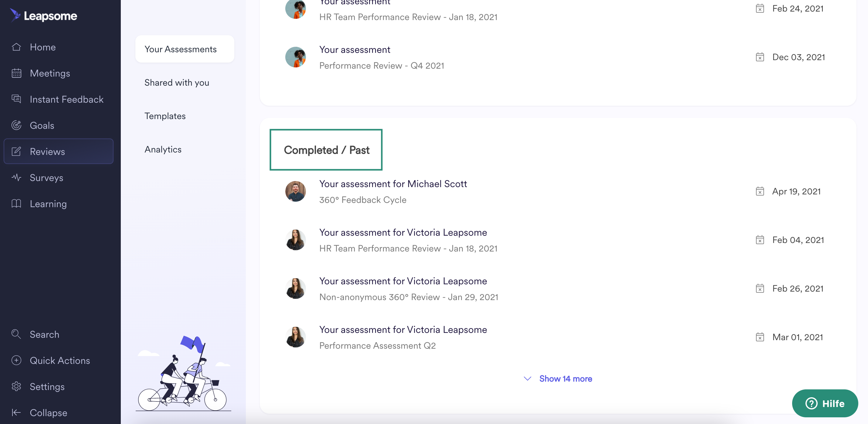This screenshot has width=868, height=424.
Task: Click calendar icon next to Feb 26, 2021
Action: point(760,289)
